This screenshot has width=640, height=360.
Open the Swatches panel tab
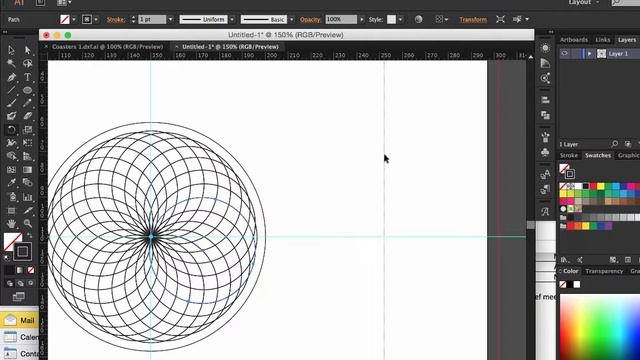point(598,156)
